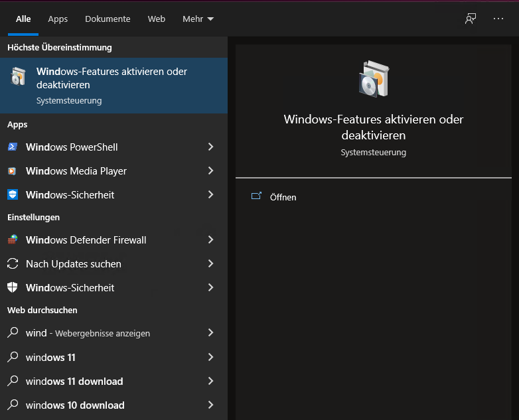
Task: Click the large Windows-Features icon in preview pane
Action: click(x=373, y=79)
